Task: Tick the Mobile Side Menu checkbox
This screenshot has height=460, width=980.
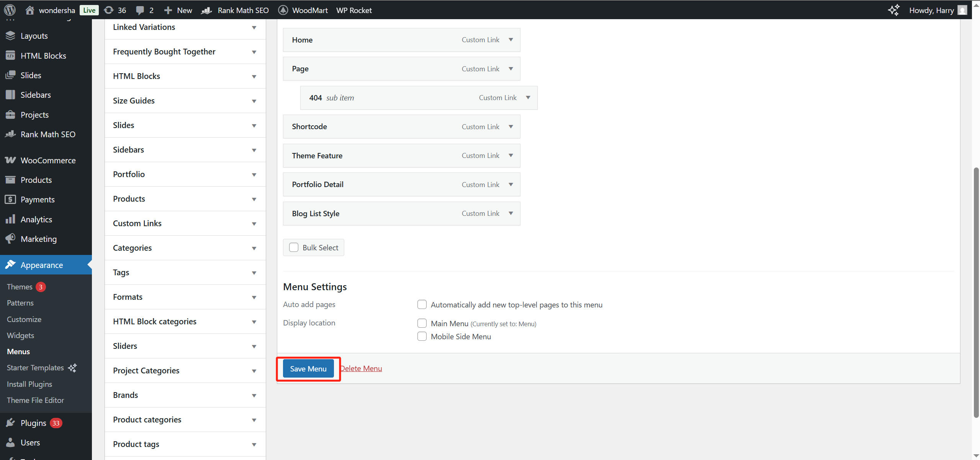Action: coord(422,336)
